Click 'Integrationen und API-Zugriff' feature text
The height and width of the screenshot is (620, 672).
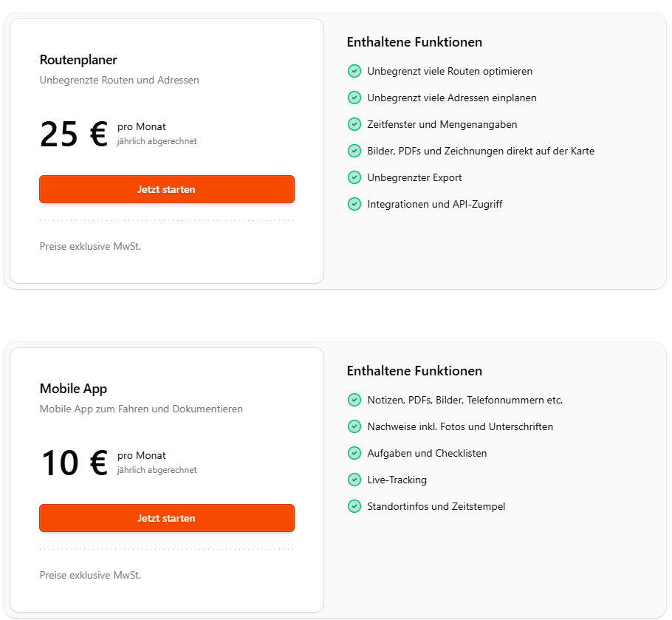pyautogui.click(x=434, y=204)
